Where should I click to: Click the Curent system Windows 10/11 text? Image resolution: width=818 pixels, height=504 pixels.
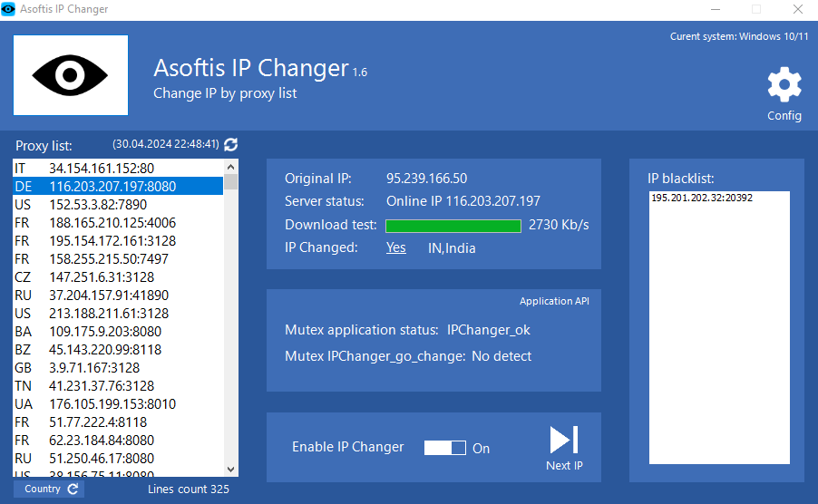point(739,36)
